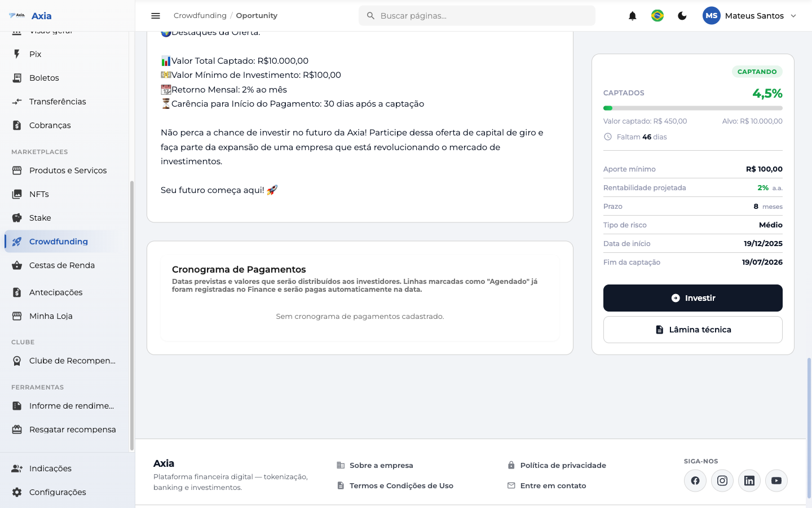
Task: Click the MS user avatar
Action: 712,16
